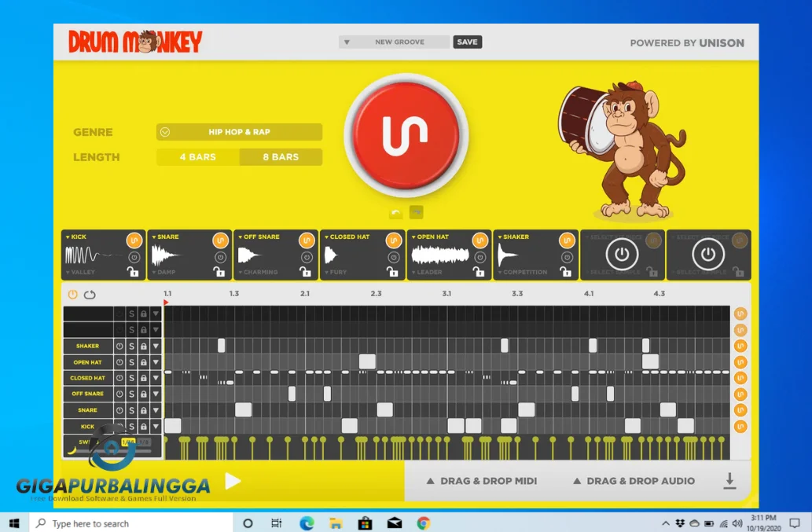Regenerate the Shaker row pattern in sequencer
This screenshot has height=532, width=812.
point(740,346)
